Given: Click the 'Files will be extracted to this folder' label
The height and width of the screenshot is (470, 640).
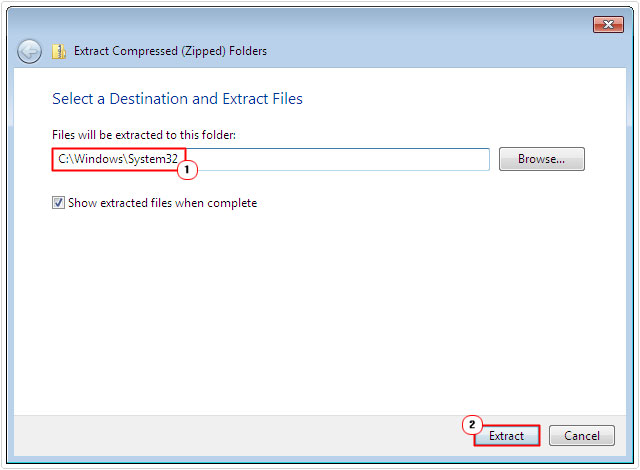Looking at the screenshot, I should 144,135.
